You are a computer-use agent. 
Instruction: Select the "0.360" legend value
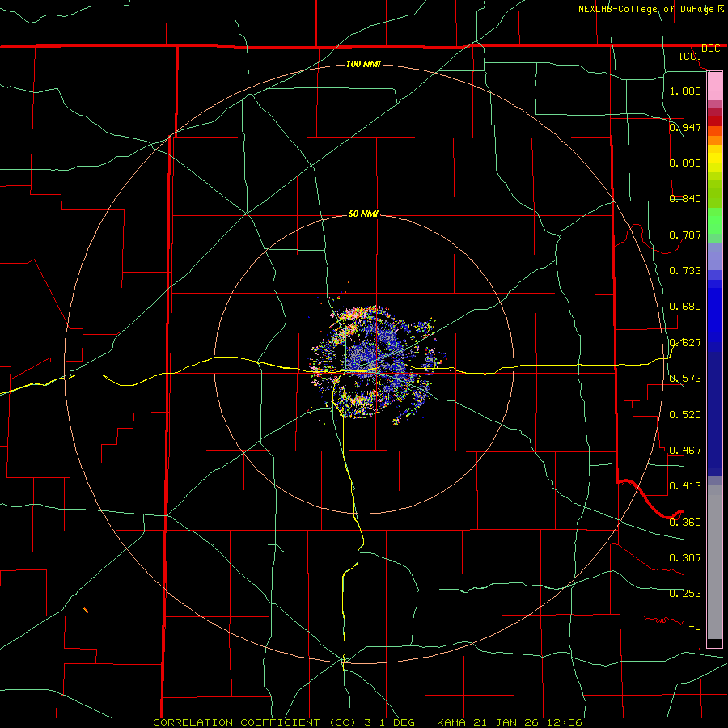tap(685, 523)
